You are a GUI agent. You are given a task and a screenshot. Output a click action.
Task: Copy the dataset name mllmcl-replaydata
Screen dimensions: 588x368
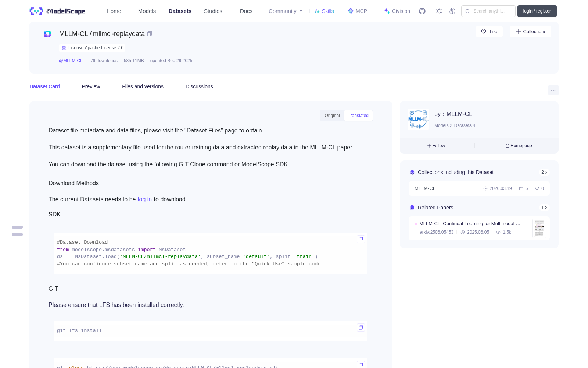coord(150,34)
